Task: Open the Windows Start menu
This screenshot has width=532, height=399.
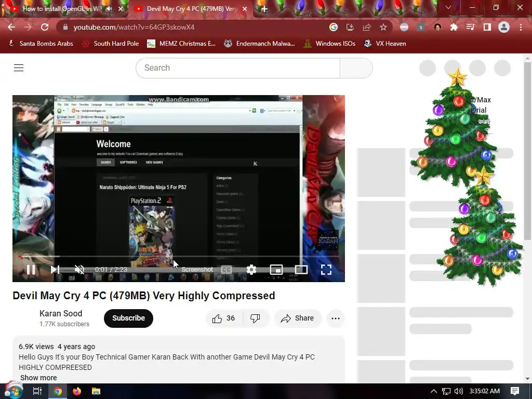Action: pyautogui.click(x=14, y=391)
